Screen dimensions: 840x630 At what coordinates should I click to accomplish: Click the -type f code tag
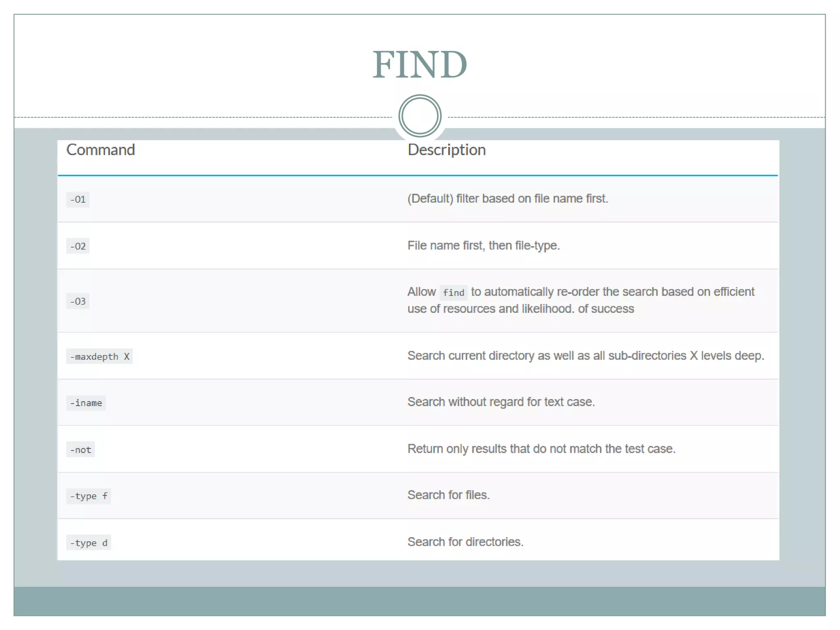89,496
